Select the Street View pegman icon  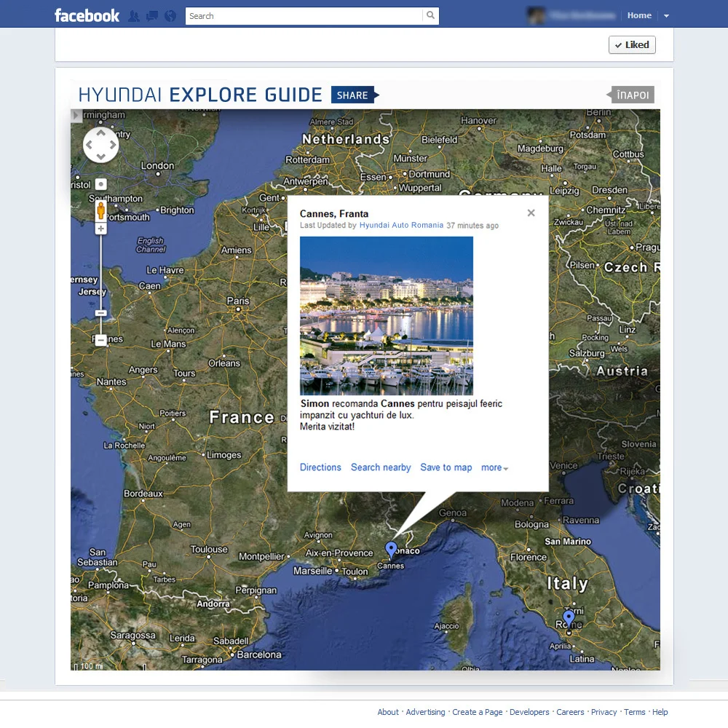pos(100,211)
